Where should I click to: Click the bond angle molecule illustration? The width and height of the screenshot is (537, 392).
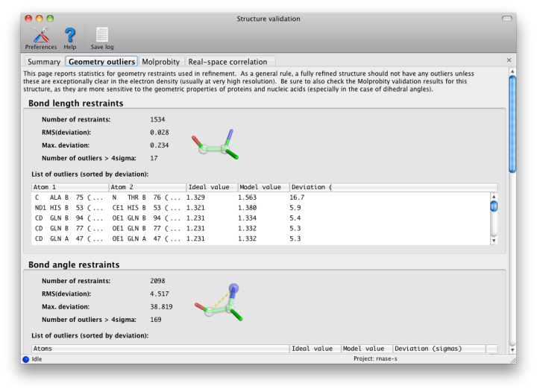219,302
